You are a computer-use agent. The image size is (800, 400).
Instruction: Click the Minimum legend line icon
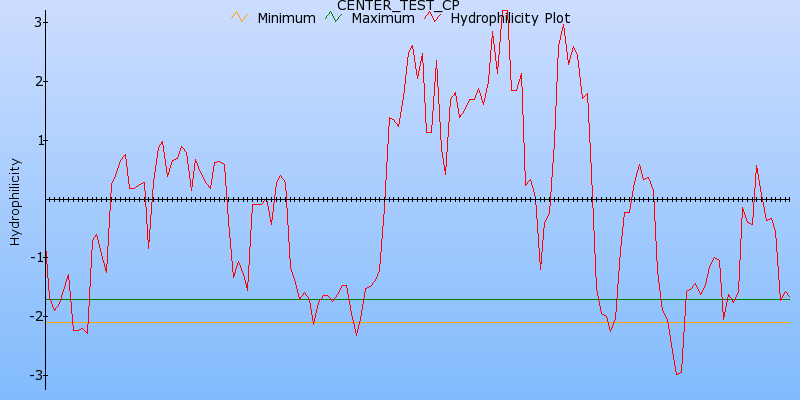pos(239,17)
